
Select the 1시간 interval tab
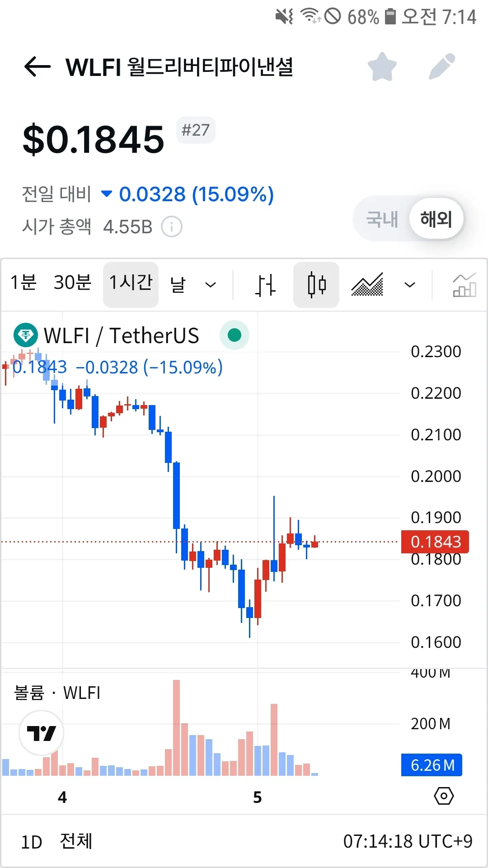tap(131, 283)
